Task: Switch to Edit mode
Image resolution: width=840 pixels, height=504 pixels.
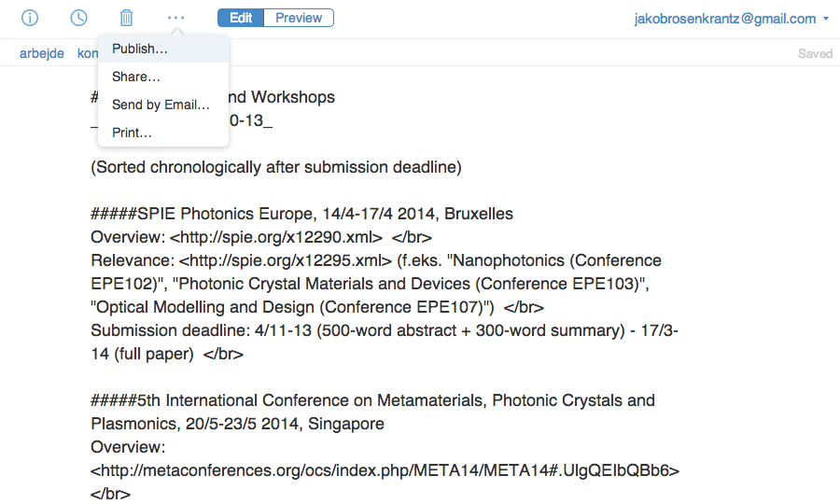Action: click(241, 18)
